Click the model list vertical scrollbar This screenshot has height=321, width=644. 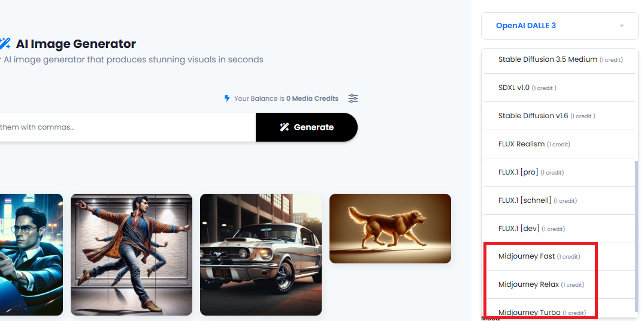[637, 239]
